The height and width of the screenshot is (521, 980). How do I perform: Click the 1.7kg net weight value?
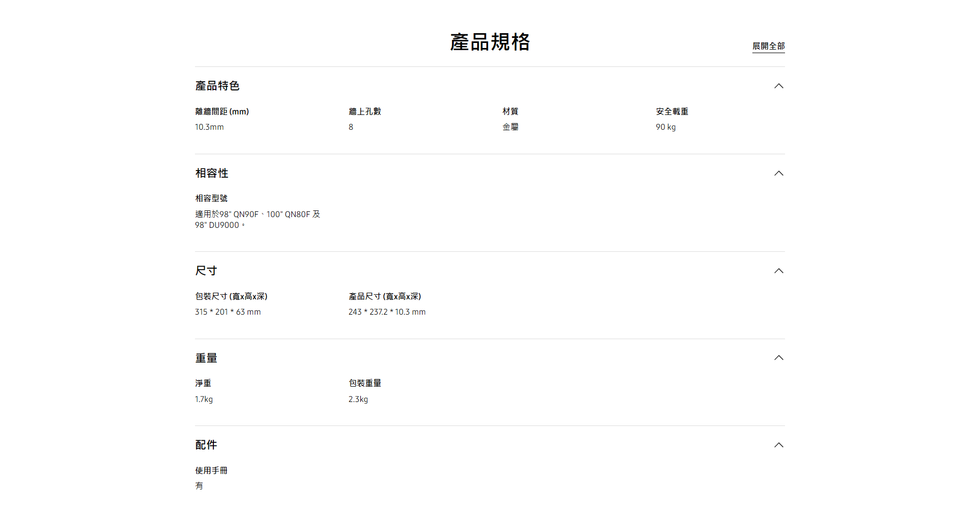tap(204, 399)
